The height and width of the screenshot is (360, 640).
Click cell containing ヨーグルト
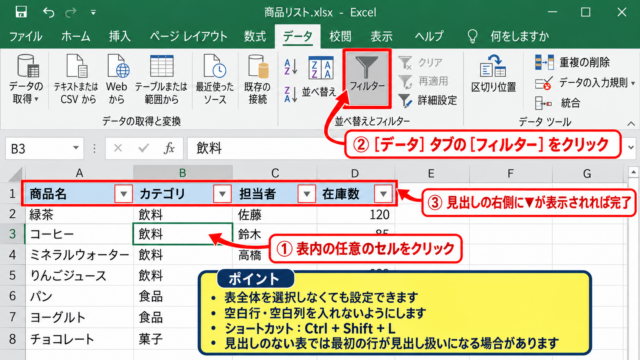pos(79,317)
